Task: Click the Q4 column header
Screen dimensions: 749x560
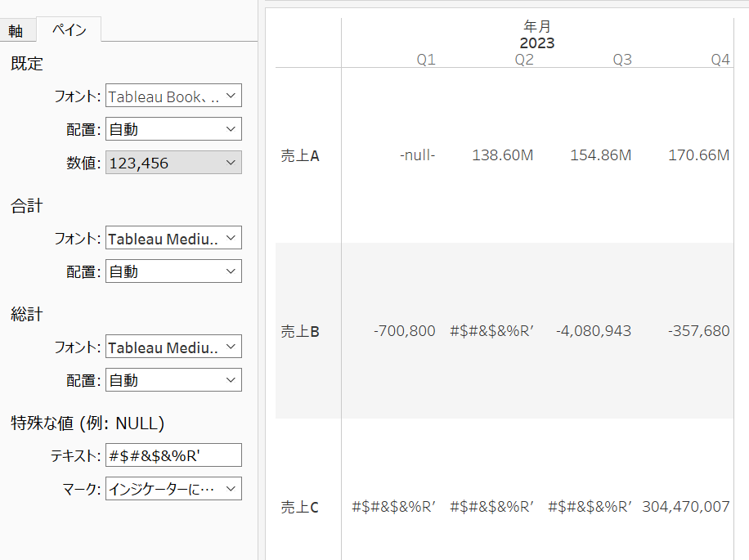Action: click(x=720, y=60)
